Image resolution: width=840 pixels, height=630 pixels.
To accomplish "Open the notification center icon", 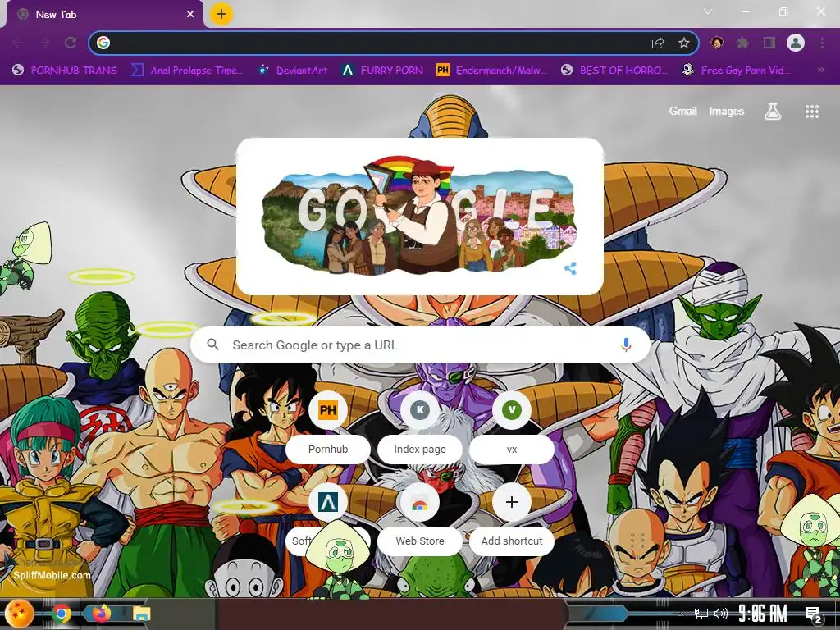I will pyautogui.click(x=814, y=615).
